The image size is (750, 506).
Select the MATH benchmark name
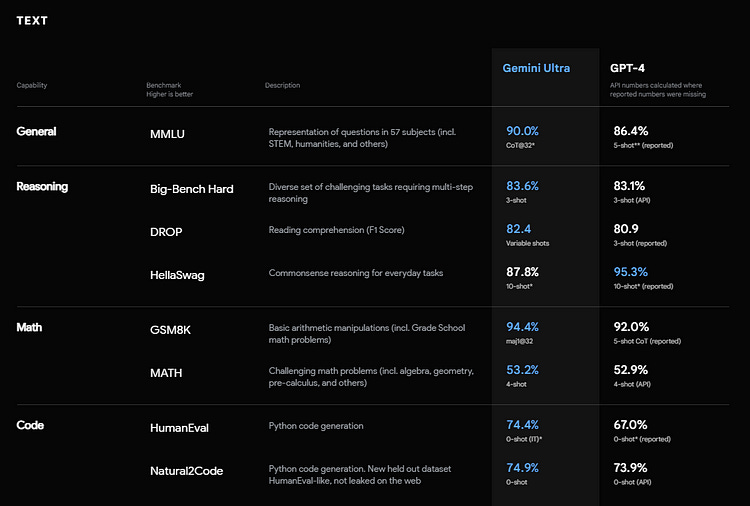(x=166, y=373)
